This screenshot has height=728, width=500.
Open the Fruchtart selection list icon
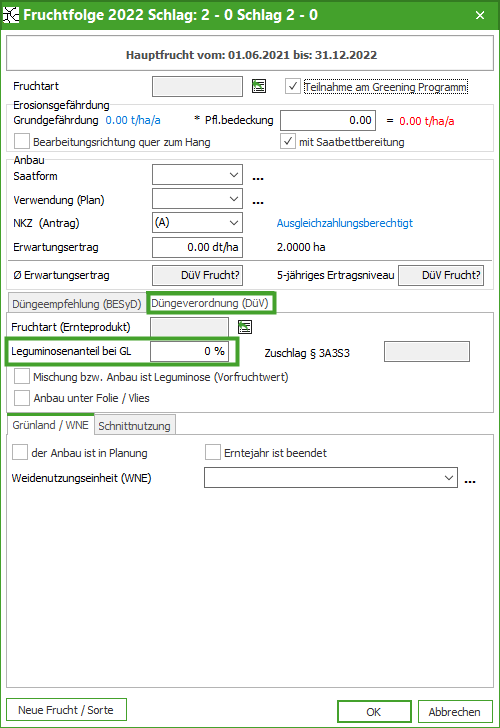point(259,86)
